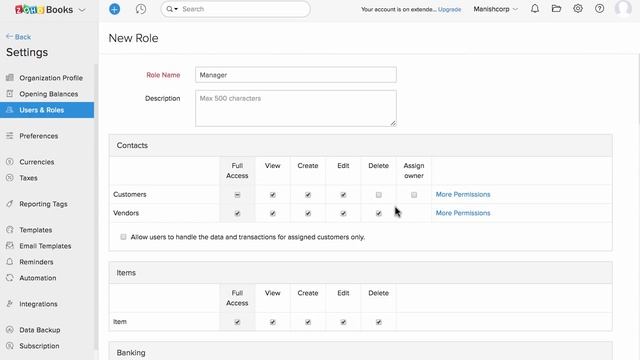640x360 pixels.
Task: Uncheck View permission for Customers
Action: (x=273, y=195)
